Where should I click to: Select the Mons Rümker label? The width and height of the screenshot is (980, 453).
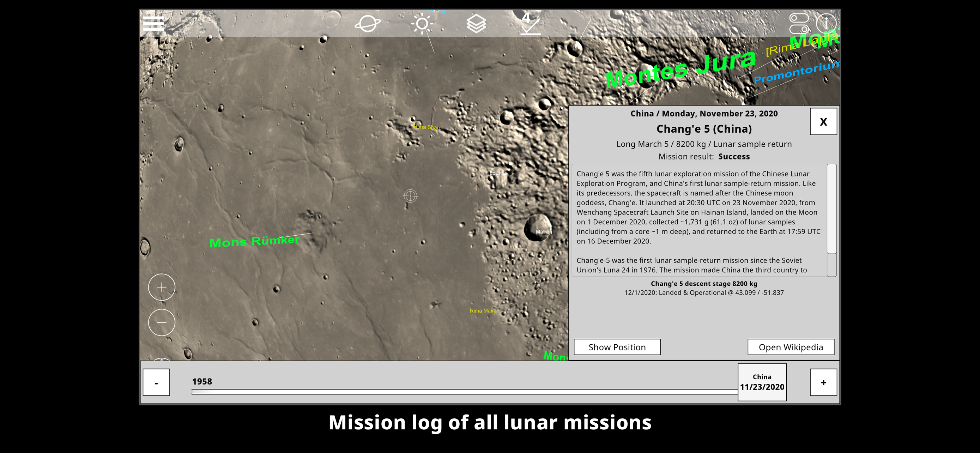pyautogui.click(x=254, y=241)
